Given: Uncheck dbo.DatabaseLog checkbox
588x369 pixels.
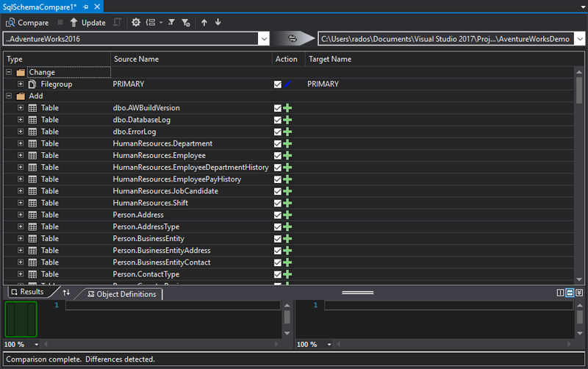Looking at the screenshot, I should tap(278, 120).
